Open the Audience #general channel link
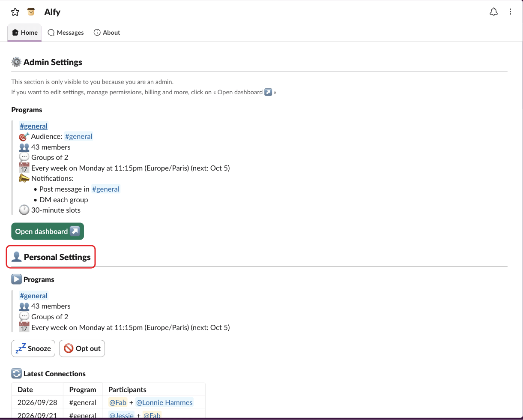This screenshot has width=523, height=420. (x=78, y=136)
